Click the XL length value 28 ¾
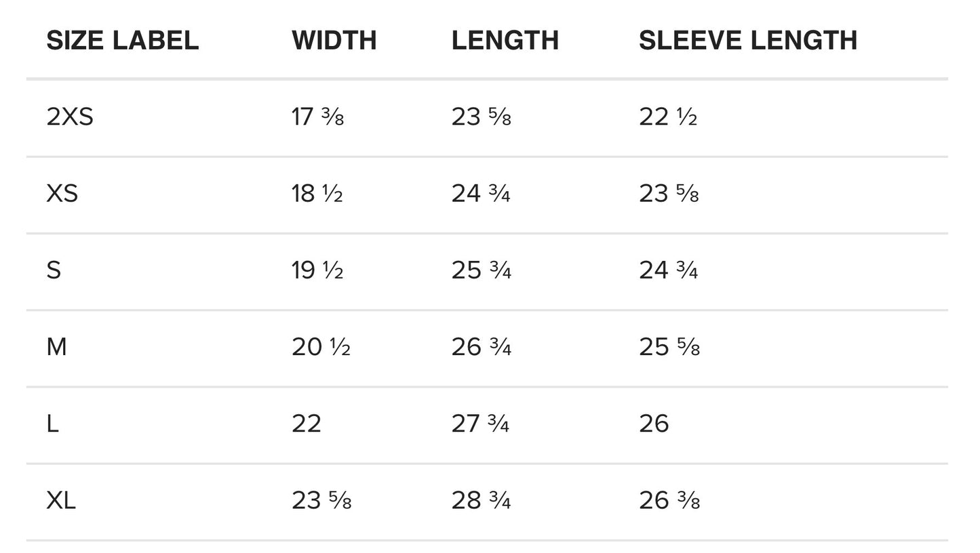This screenshot has width=980, height=553. pos(481,501)
